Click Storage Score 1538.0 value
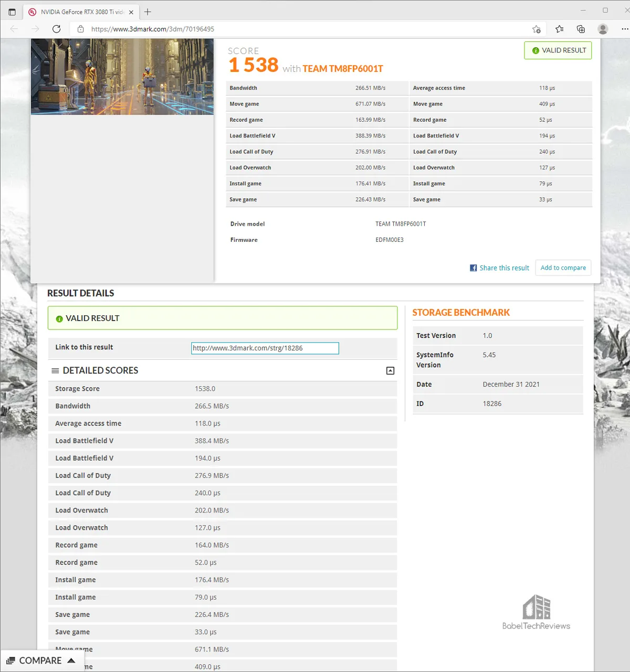This screenshot has height=672, width=630. point(205,389)
